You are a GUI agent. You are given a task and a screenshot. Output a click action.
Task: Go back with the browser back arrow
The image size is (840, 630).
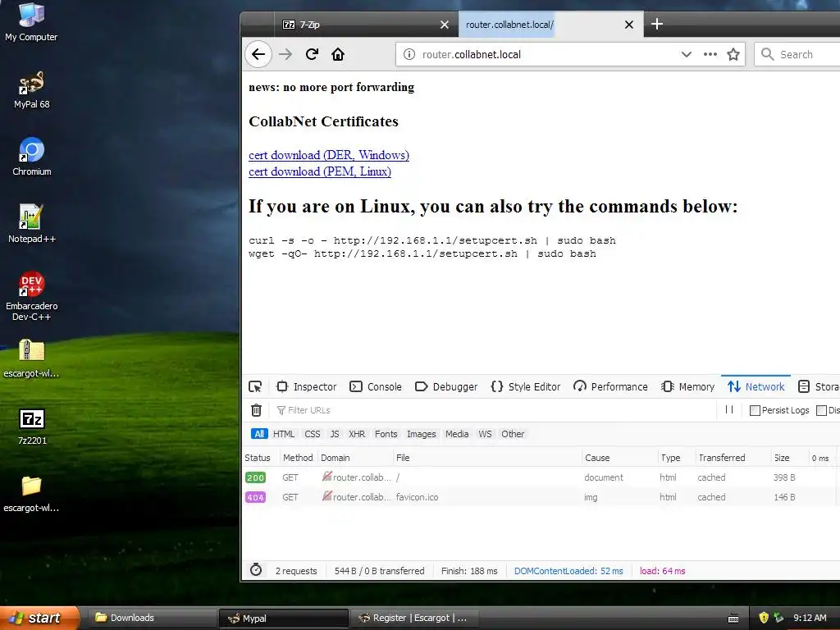258,54
